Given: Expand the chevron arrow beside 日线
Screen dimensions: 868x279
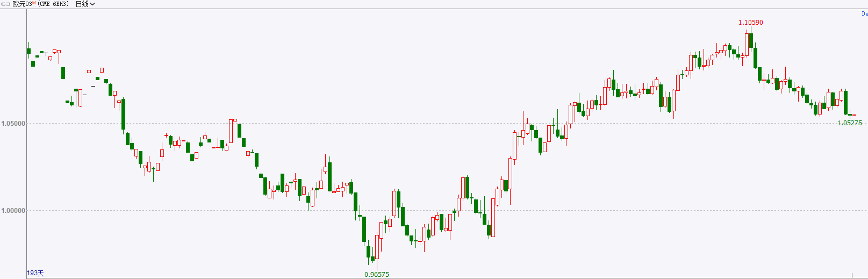Looking at the screenshot, I should [92, 4].
